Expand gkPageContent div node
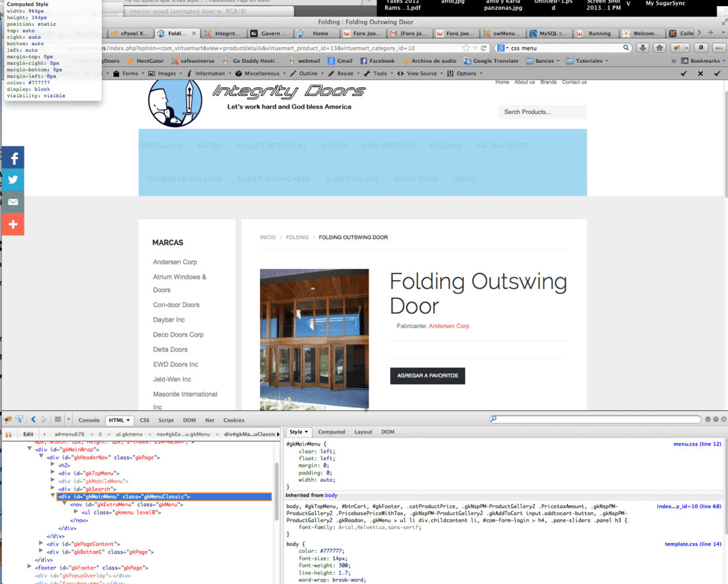The image size is (728, 584). [x=41, y=543]
